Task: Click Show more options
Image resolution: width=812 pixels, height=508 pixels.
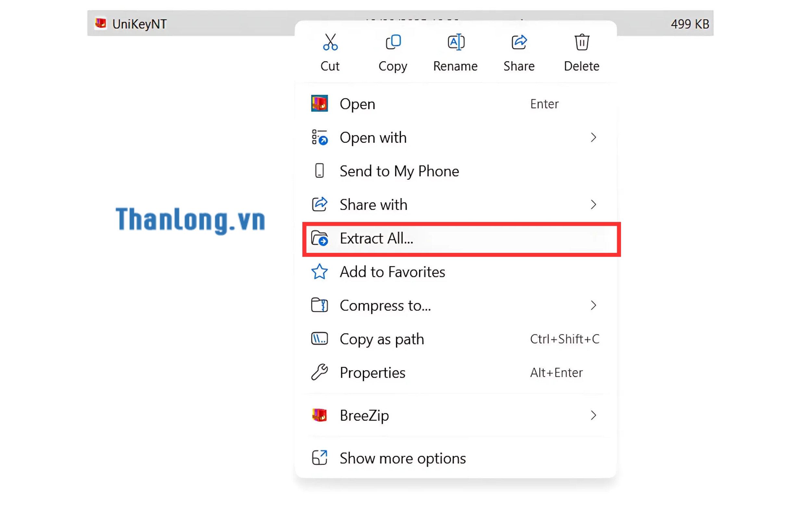Action: point(402,458)
